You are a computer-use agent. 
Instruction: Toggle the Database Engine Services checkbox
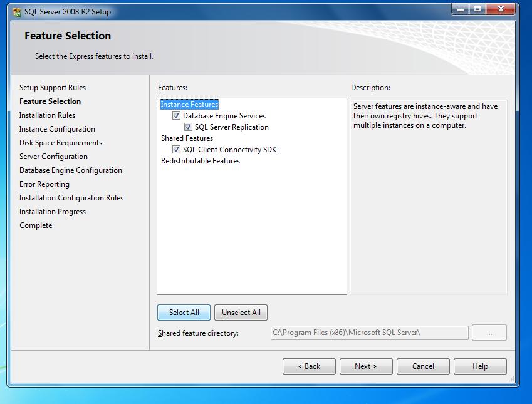(x=176, y=116)
